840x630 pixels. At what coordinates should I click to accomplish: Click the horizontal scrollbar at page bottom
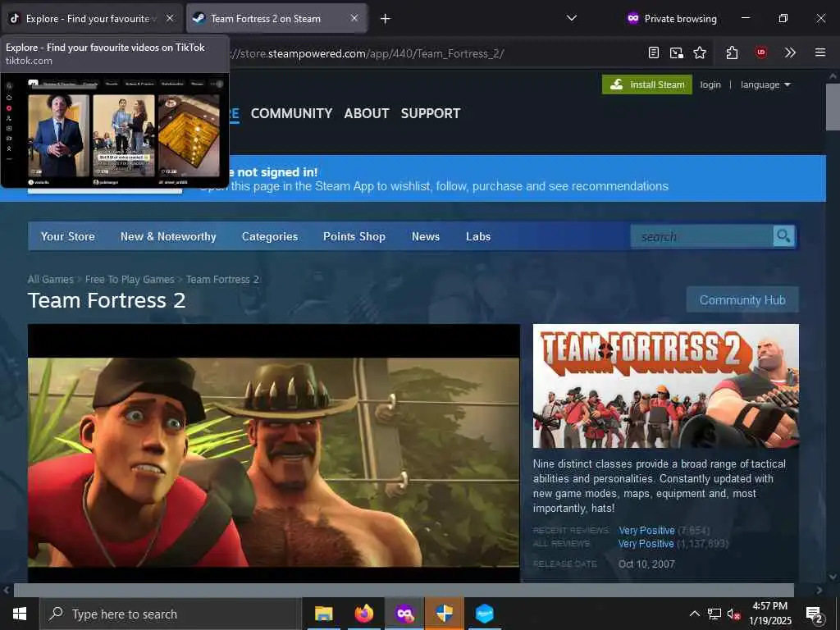coord(404,590)
